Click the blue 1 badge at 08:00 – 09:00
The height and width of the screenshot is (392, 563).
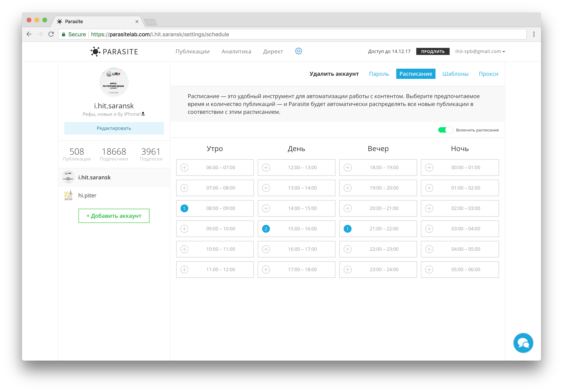(x=184, y=208)
